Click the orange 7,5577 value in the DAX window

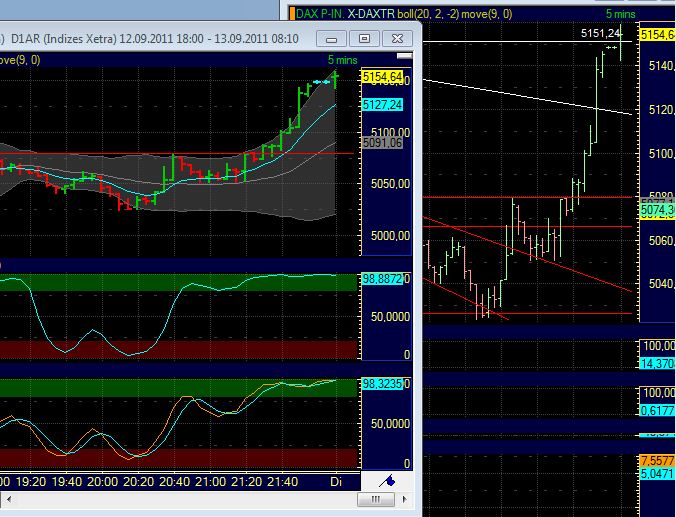click(657, 461)
